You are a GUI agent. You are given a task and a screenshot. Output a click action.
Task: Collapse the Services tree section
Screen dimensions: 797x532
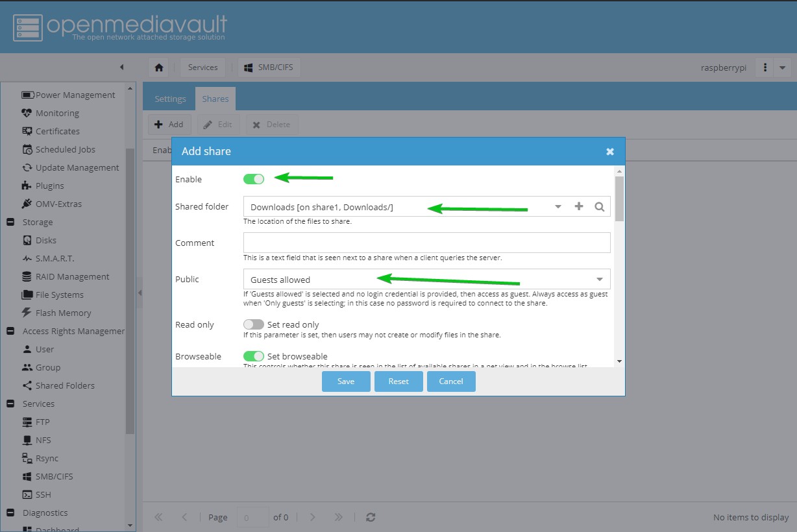(x=10, y=404)
